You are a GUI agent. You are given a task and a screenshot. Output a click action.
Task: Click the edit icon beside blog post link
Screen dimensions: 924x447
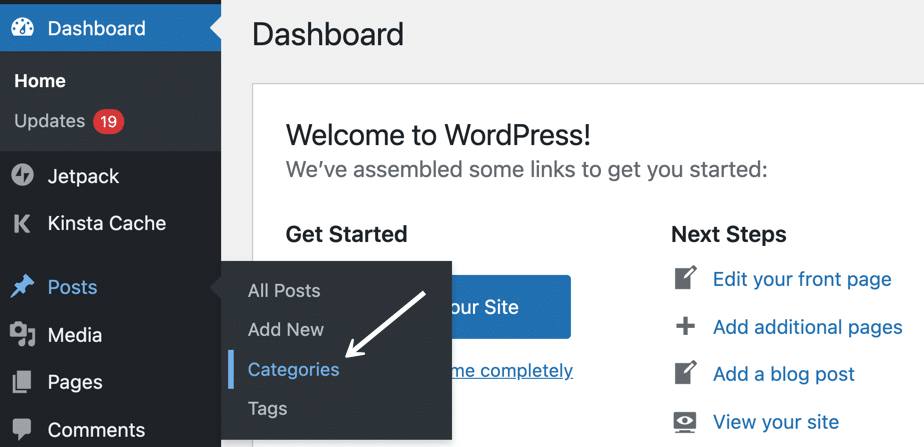pos(685,374)
